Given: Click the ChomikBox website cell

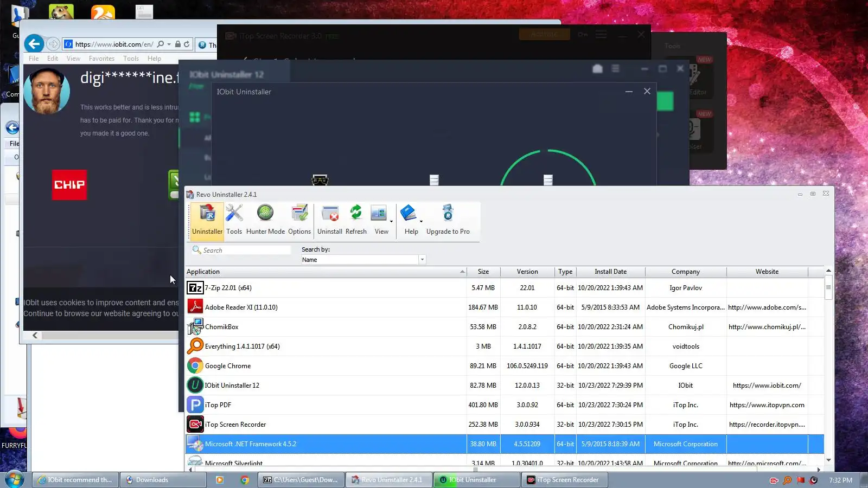Looking at the screenshot, I should pos(767,327).
